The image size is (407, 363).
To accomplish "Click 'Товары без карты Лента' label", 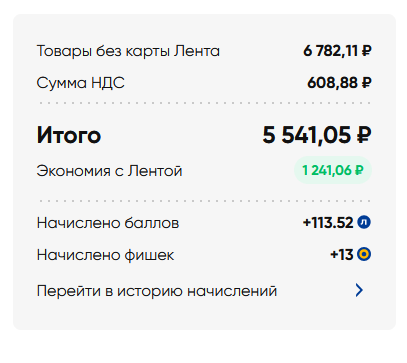I will tap(128, 51).
